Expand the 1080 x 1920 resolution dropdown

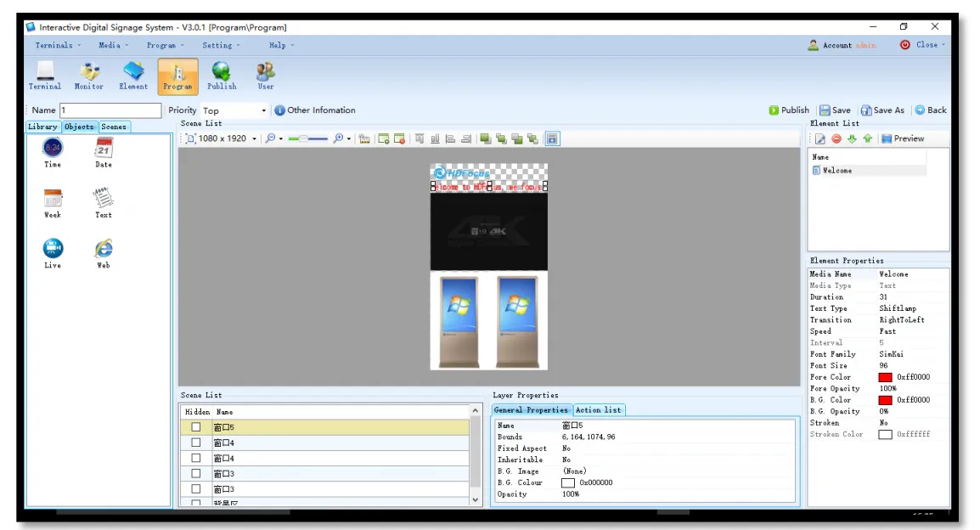[254, 138]
